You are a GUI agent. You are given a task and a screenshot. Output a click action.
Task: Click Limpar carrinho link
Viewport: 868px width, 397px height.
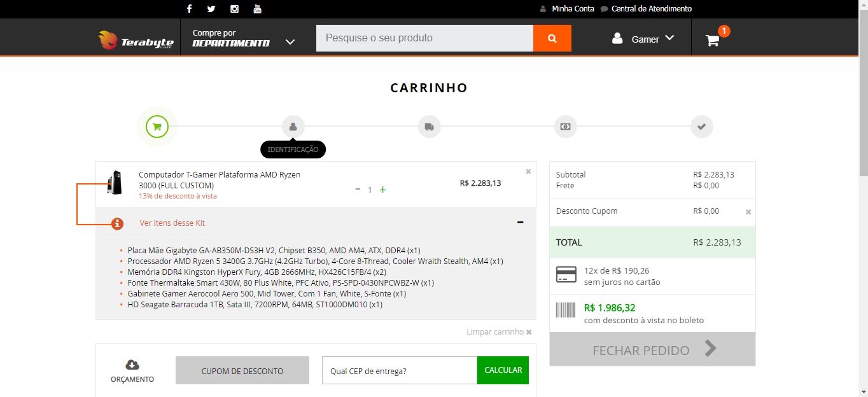[499, 332]
